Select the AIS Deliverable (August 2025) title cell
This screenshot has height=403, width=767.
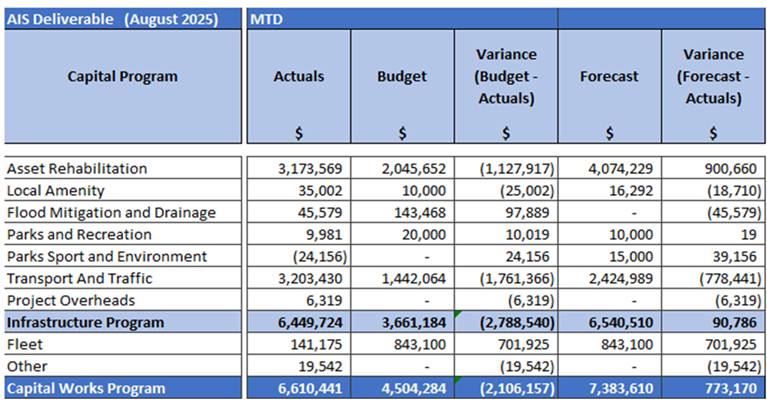[x=123, y=19]
